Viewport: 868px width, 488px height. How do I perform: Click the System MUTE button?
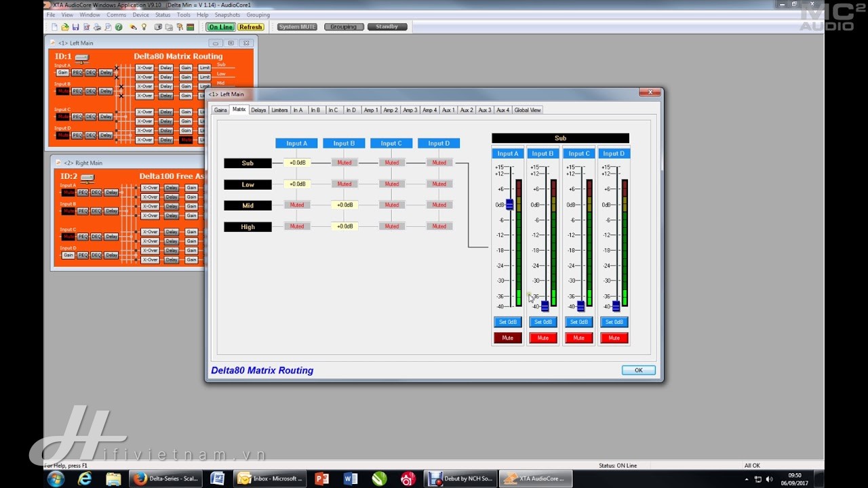pyautogui.click(x=297, y=27)
